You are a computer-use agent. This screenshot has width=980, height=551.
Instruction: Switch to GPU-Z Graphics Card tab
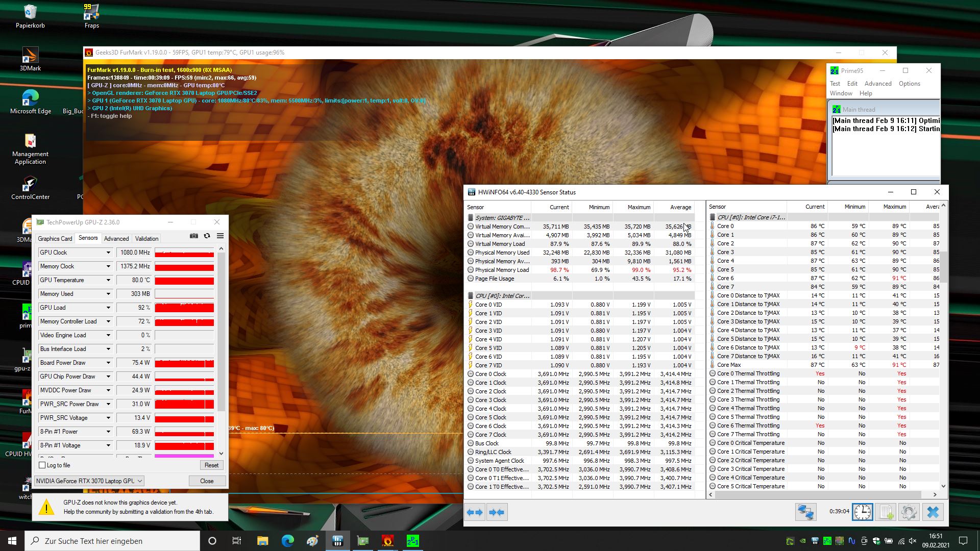click(x=55, y=239)
